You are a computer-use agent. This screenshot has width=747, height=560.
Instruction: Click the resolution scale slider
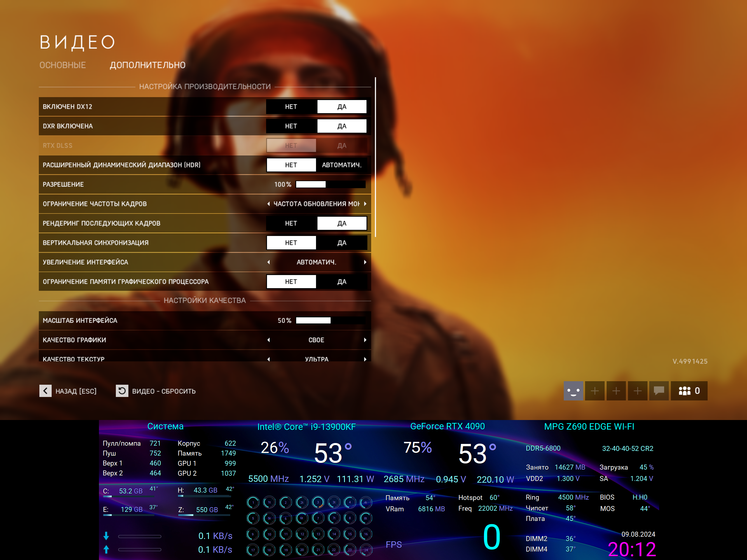330,184
